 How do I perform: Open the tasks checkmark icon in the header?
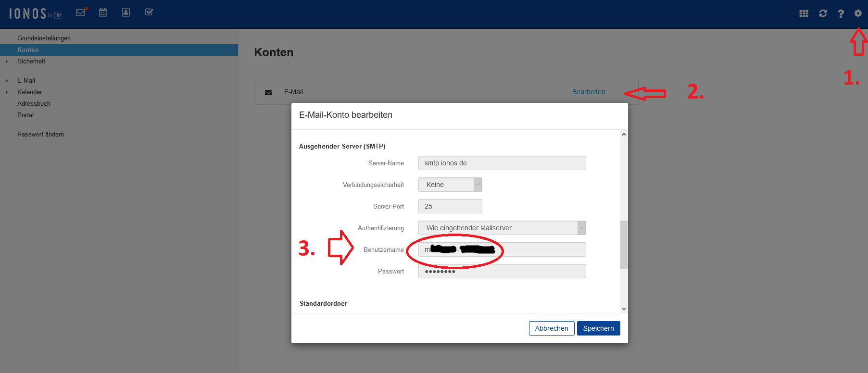click(149, 12)
